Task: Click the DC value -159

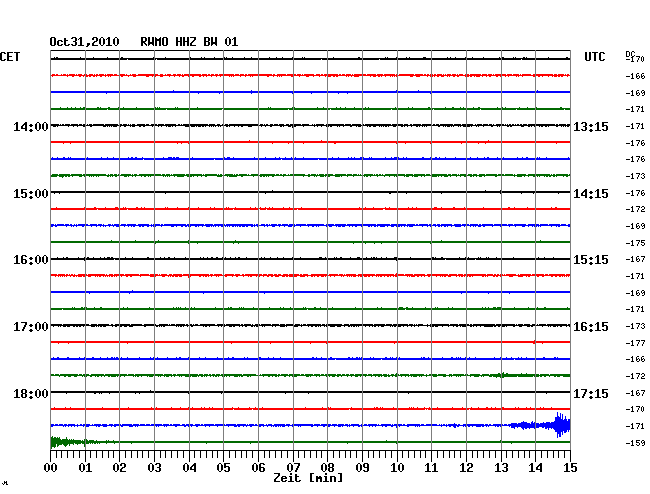Action: [635, 443]
